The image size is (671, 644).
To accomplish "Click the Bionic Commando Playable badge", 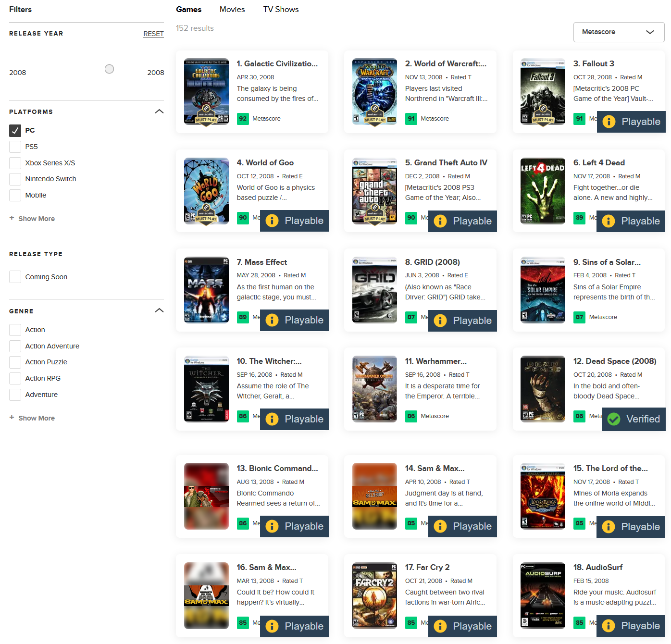I will pyautogui.click(x=294, y=526).
